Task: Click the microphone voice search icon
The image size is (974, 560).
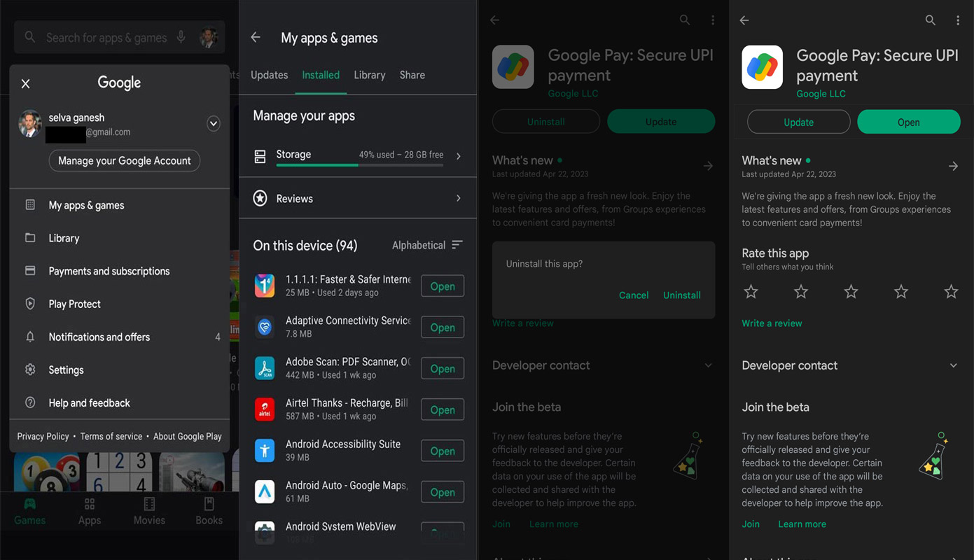Action: point(181,37)
